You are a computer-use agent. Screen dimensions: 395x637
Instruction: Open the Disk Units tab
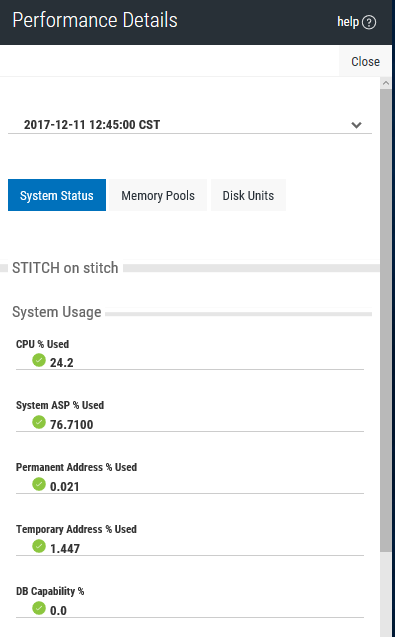coord(248,195)
